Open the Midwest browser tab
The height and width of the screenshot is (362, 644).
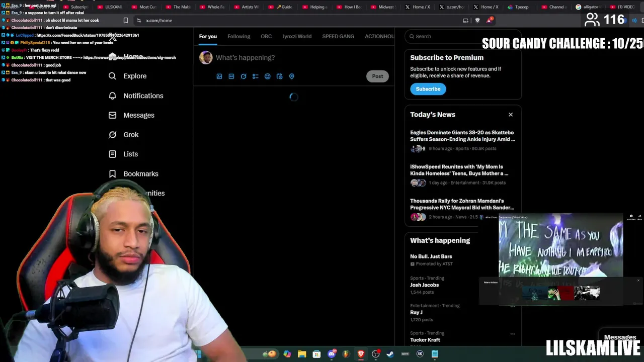[x=383, y=7]
